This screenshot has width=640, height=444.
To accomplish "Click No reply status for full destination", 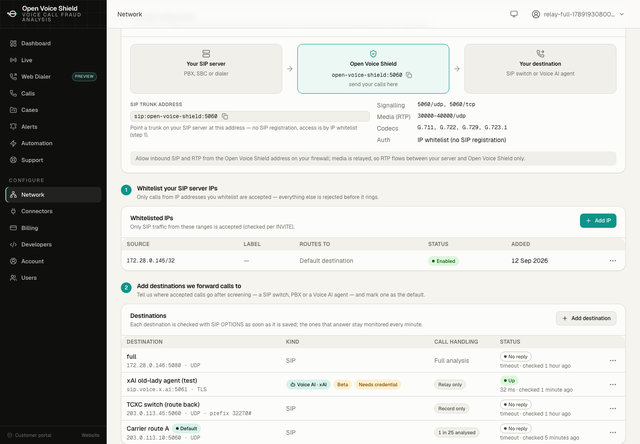I will point(516,357).
